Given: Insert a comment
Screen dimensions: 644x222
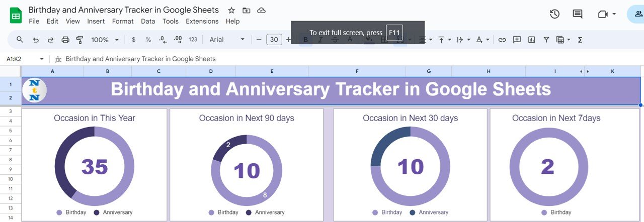Looking at the screenshot, I should [x=517, y=39].
